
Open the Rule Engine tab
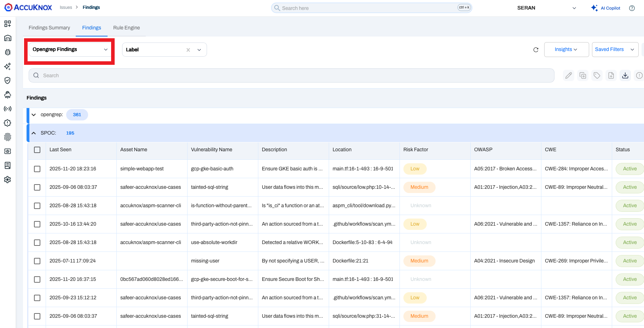(x=126, y=28)
